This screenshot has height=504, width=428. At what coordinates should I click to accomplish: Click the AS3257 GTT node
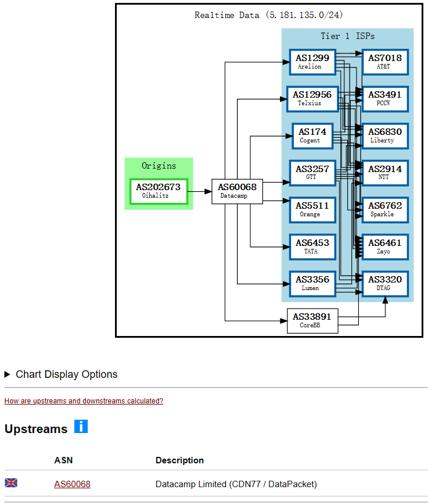pos(312,173)
